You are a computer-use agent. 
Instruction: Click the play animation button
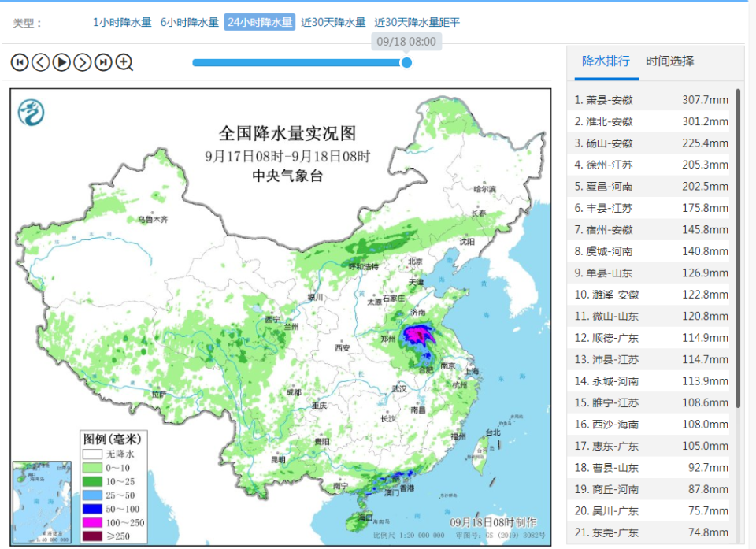point(61,61)
